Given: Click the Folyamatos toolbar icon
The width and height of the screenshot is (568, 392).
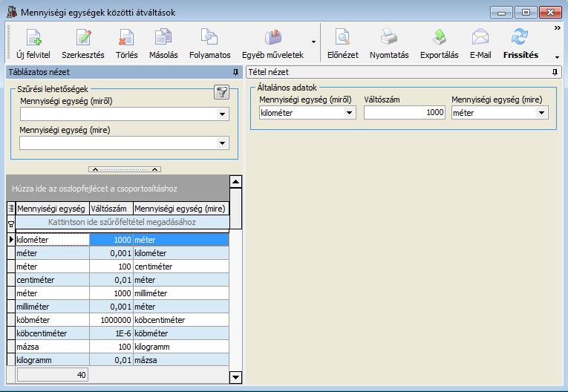Looking at the screenshot, I should pos(209,38).
